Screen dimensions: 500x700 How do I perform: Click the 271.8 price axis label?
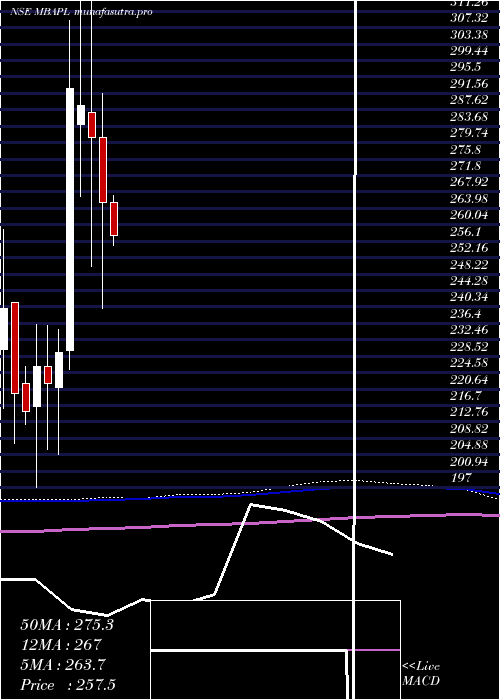click(465, 166)
